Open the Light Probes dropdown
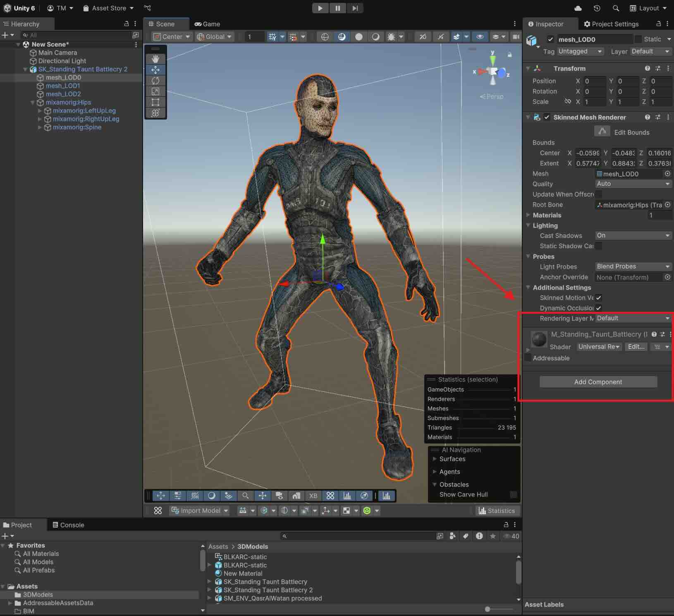The image size is (674, 616). coord(632,266)
